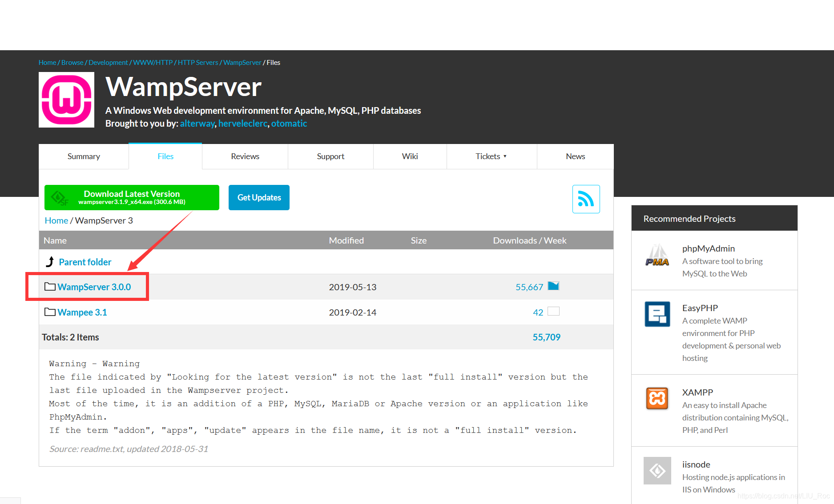The image size is (834, 504).
Task: Click 'Source: readme.txt, updated 2018-05-31' text
Action: tap(129, 449)
